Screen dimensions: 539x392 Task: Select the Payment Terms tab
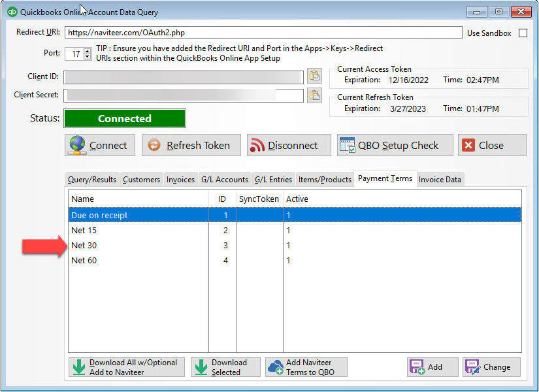tap(385, 178)
